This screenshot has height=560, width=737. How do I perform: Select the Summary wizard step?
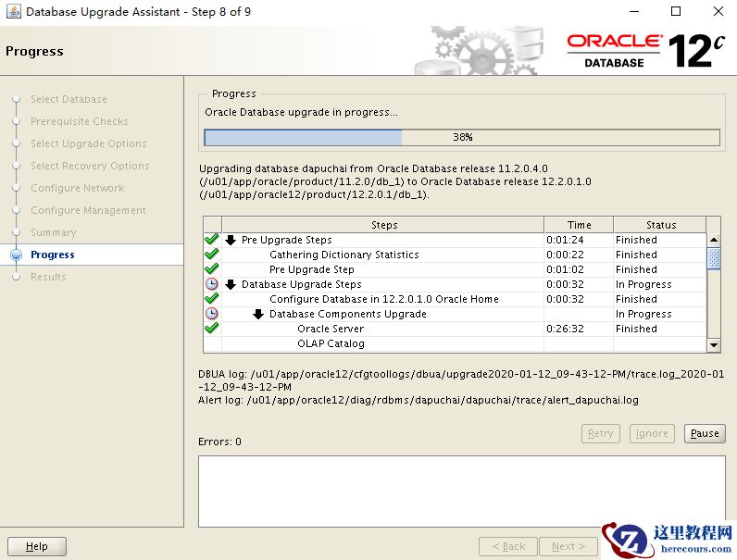[x=53, y=232]
